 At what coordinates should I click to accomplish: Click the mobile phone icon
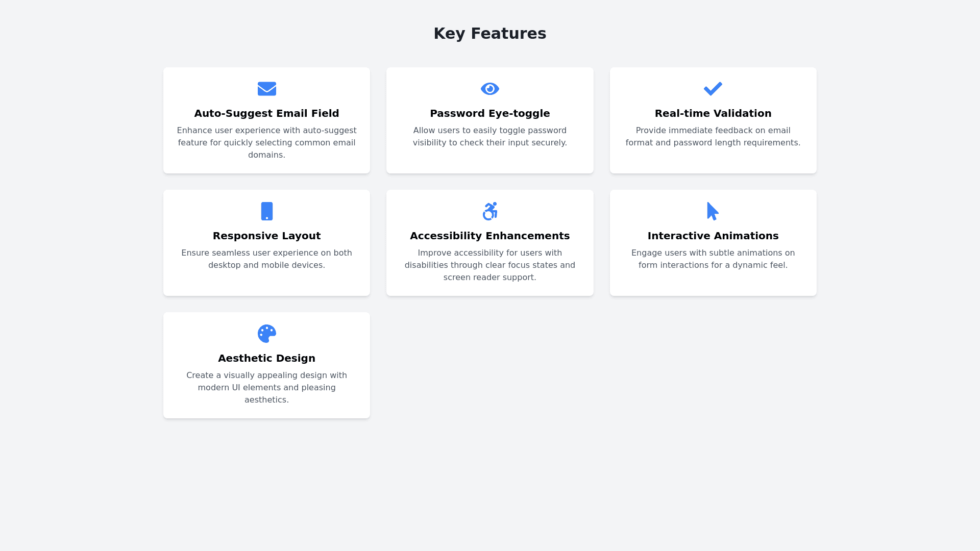pos(266,211)
